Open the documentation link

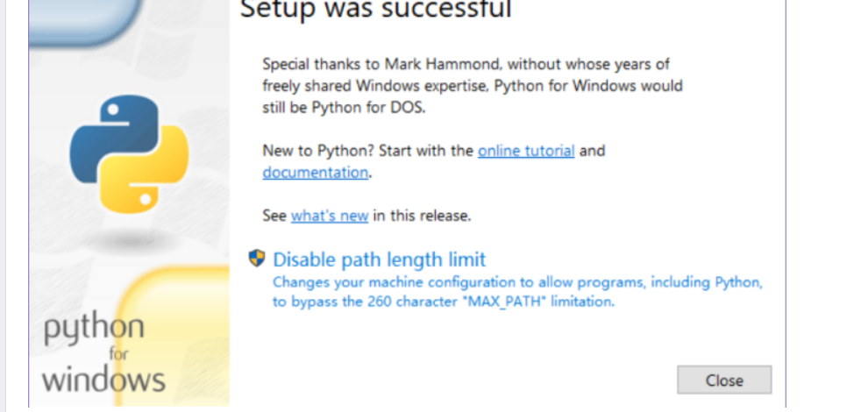point(315,173)
